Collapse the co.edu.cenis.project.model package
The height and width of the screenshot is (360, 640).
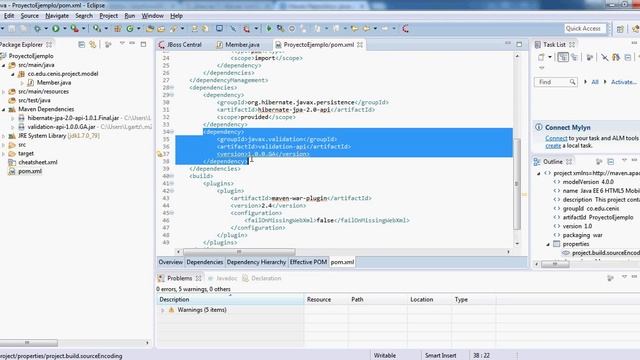13,74
